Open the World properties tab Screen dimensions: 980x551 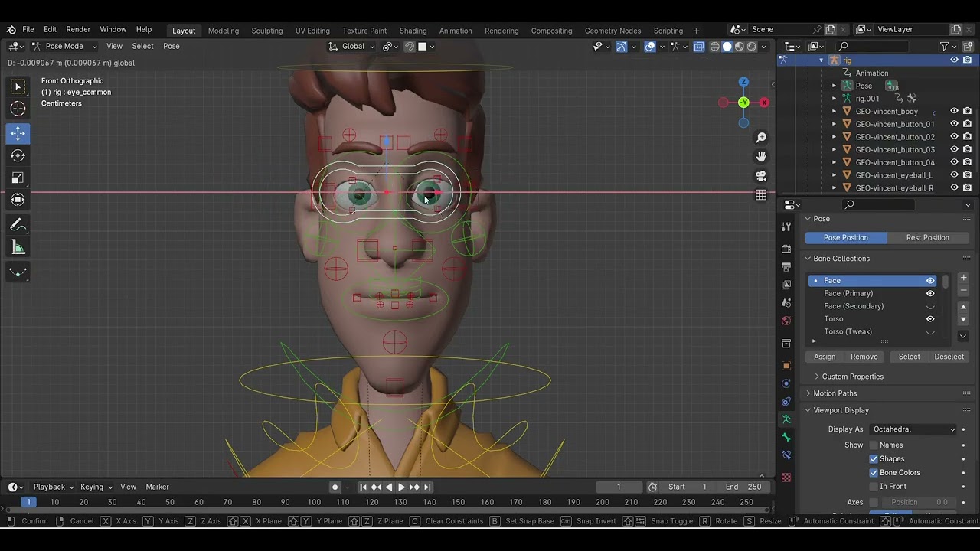click(x=786, y=321)
